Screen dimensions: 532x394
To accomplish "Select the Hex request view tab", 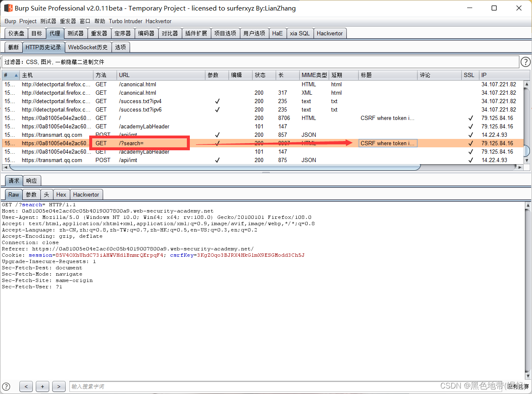I will [x=61, y=194].
